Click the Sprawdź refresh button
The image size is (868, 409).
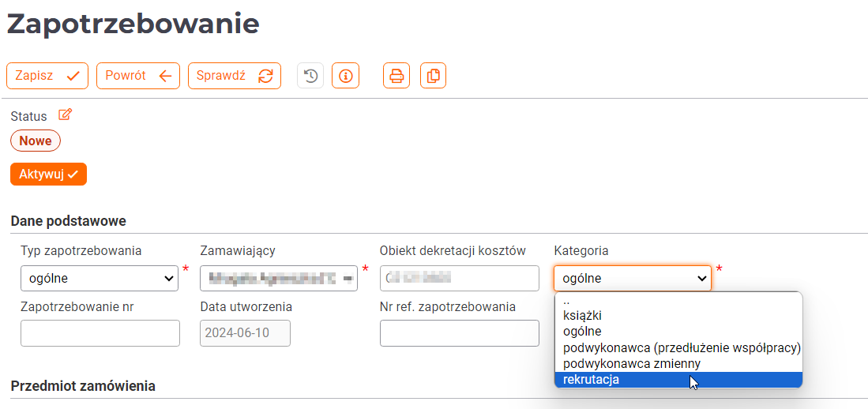tap(235, 76)
